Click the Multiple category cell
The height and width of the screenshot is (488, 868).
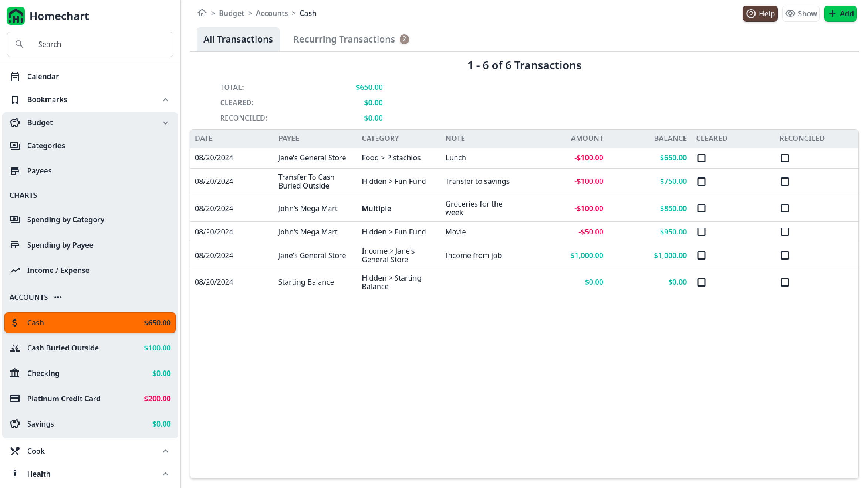point(376,209)
